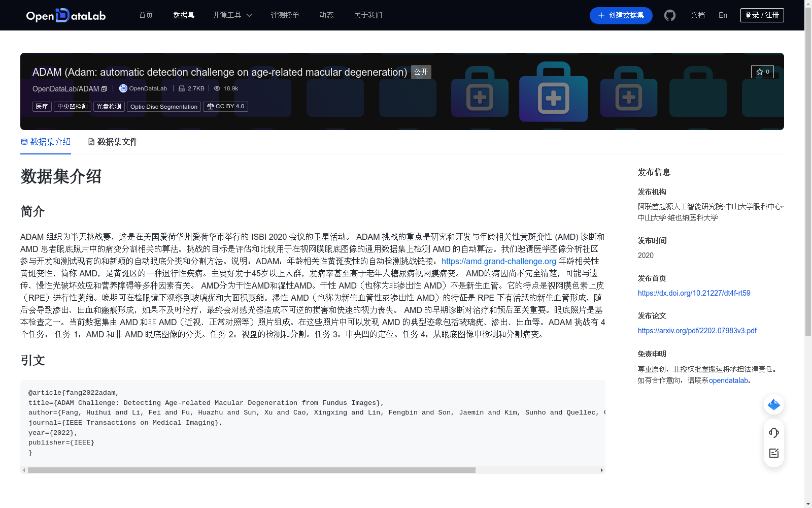Click the OpenDataLab publisher avatar icon
This screenshot has width=812, height=508.
point(123,88)
